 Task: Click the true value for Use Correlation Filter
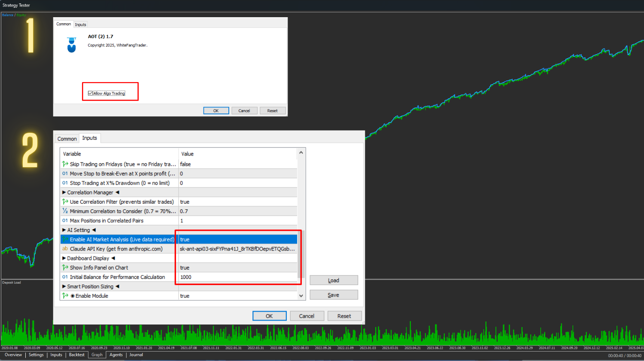click(x=238, y=202)
